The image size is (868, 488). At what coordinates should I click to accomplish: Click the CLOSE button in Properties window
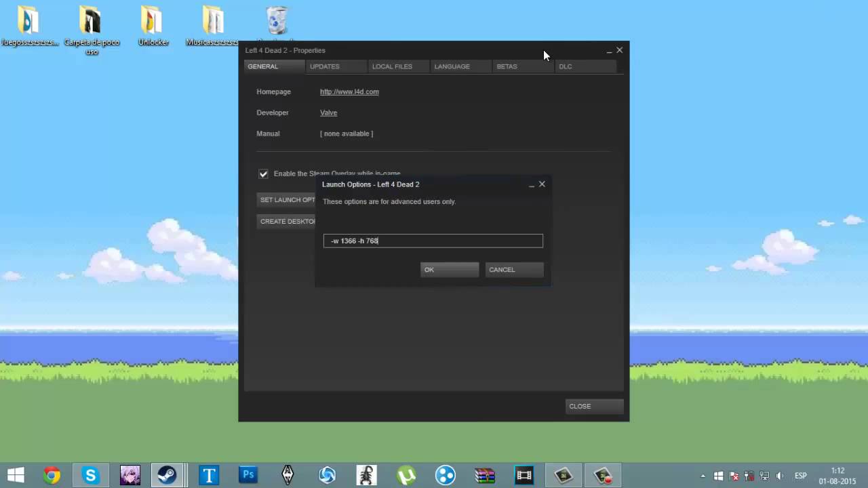595,406
